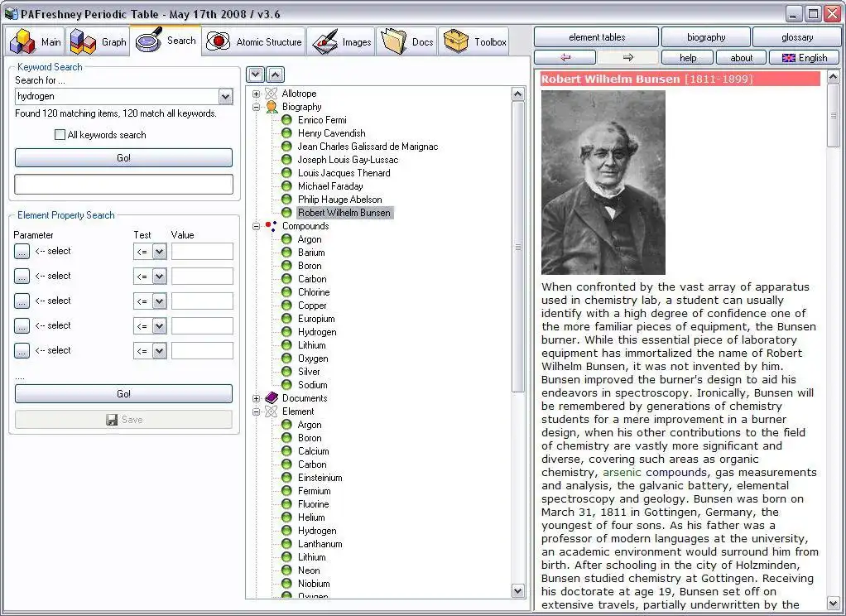Switch to the Main tab
Screen dimensions: 846x616
click(35, 41)
